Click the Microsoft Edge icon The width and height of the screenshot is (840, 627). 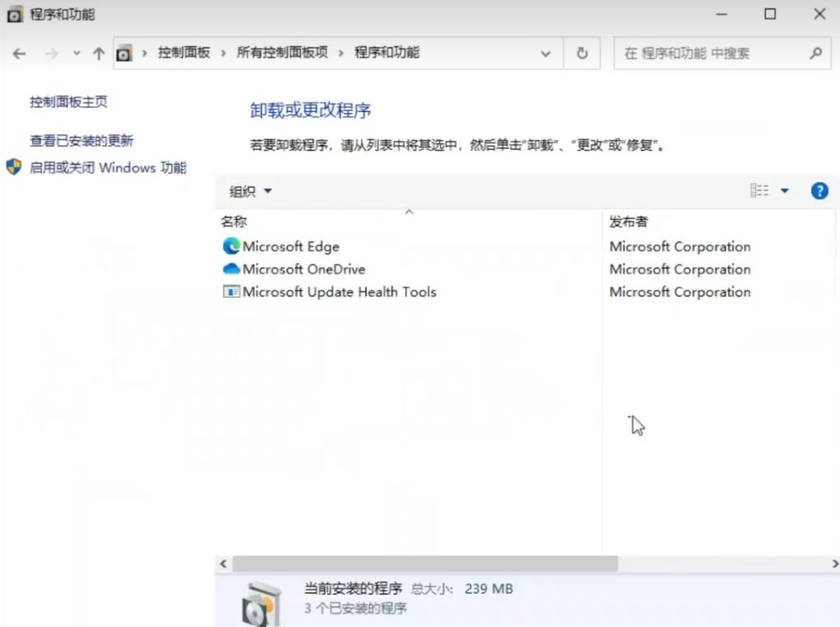(232, 247)
